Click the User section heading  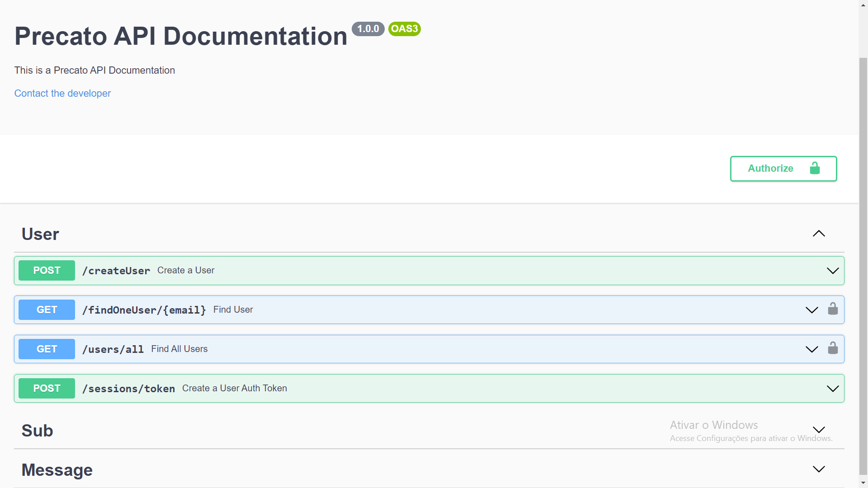click(40, 235)
